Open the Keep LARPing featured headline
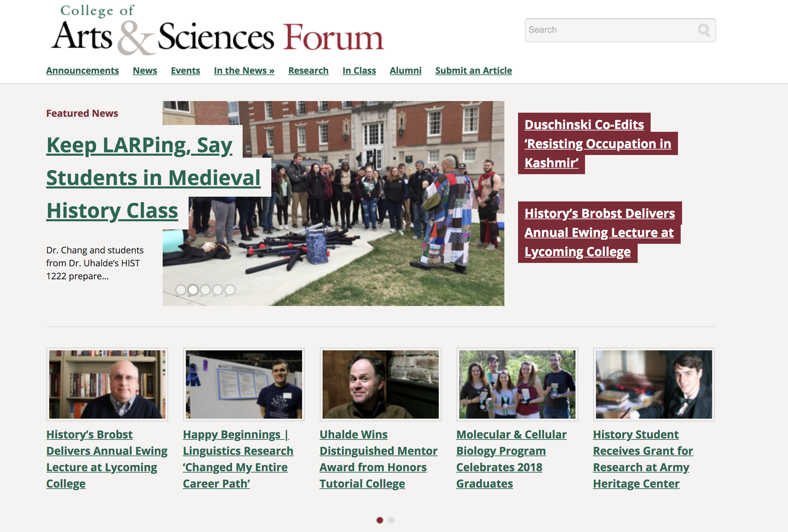 pyautogui.click(x=153, y=178)
